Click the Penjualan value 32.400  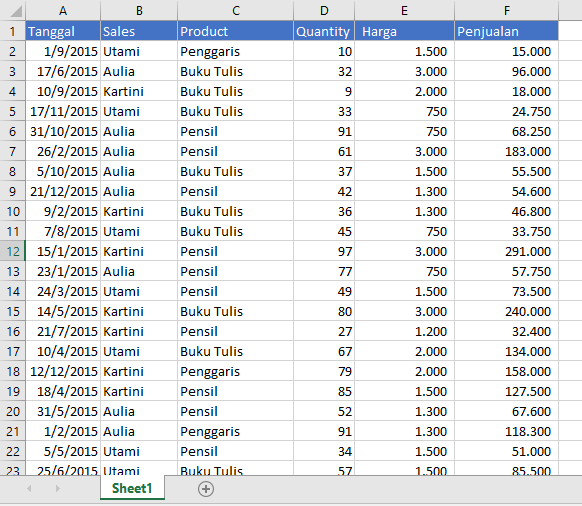pyautogui.click(x=507, y=332)
